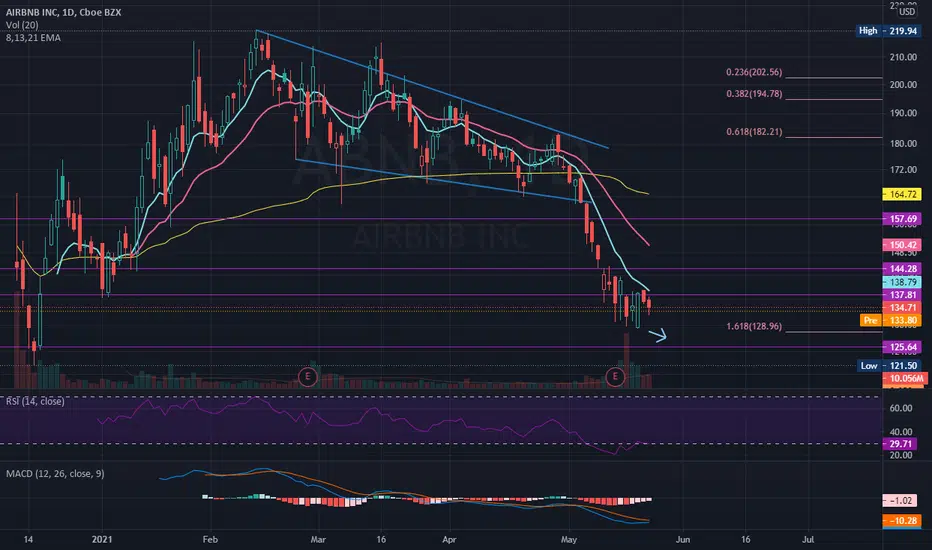Select the RSI (14, close) legend
Image resolution: width=932 pixels, height=550 pixels.
(35, 401)
